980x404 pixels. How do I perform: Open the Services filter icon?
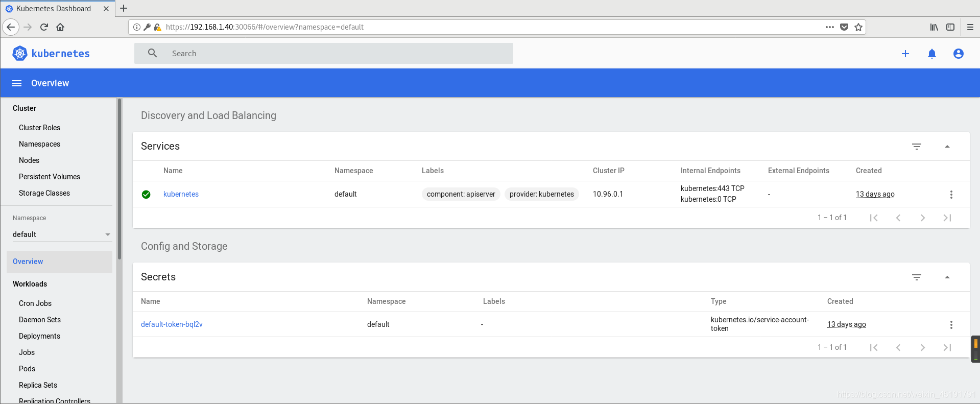pyautogui.click(x=917, y=147)
